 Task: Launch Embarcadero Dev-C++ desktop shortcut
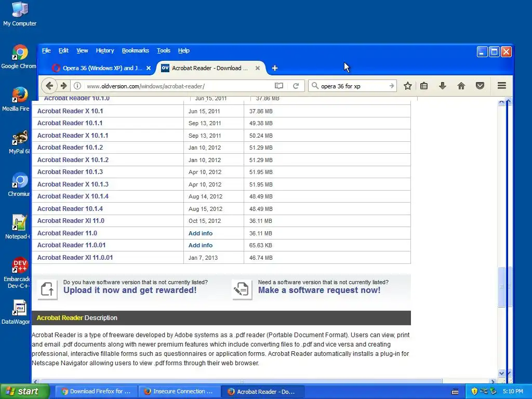click(x=17, y=273)
